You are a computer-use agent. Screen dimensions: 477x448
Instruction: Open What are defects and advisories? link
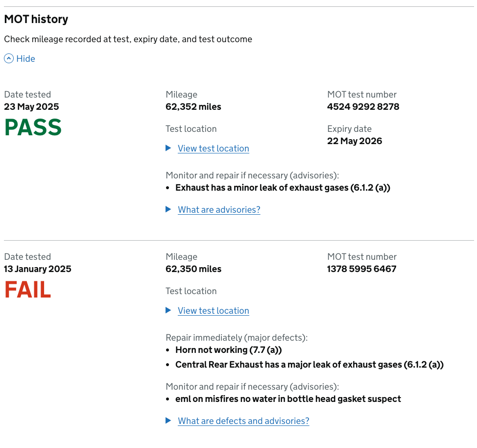tap(243, 421)
